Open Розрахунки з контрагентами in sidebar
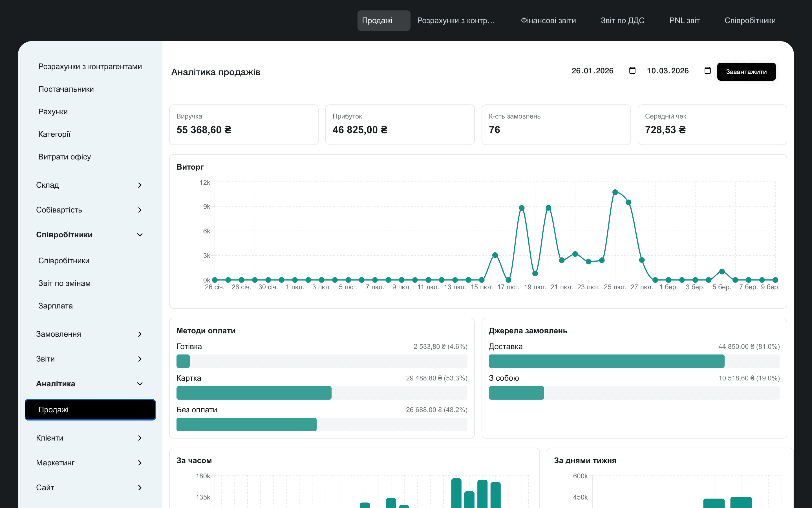The width and height of the screenshot is (812, 508). (x=90, y=67)
